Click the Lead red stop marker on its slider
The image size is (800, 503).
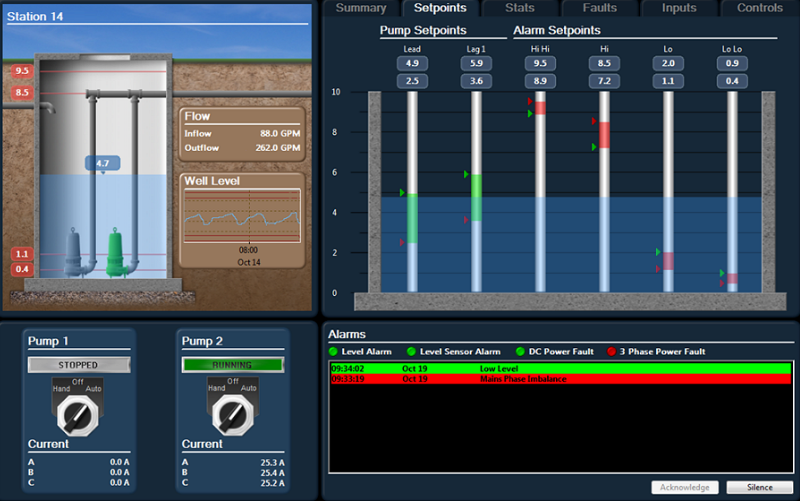[x=402, y=242]
